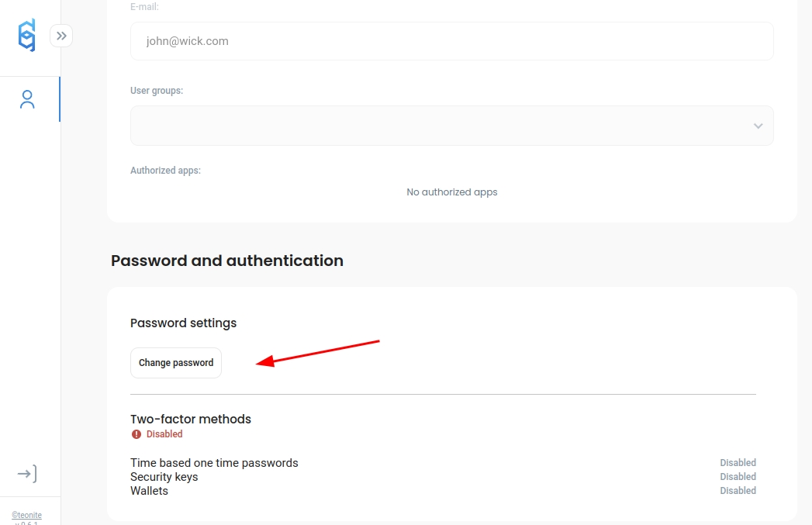
Task: Click the Password and authentication heading
Action: (227, 261)
